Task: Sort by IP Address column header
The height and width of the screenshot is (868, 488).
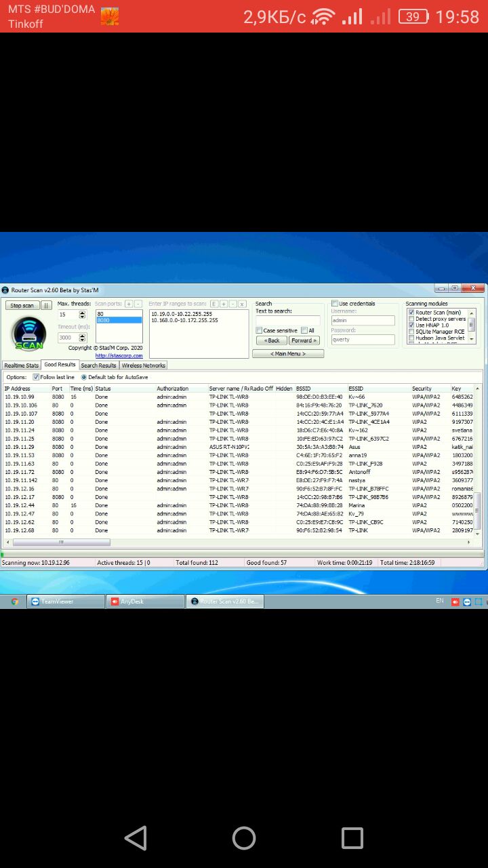Action: [x=26, y=389]
